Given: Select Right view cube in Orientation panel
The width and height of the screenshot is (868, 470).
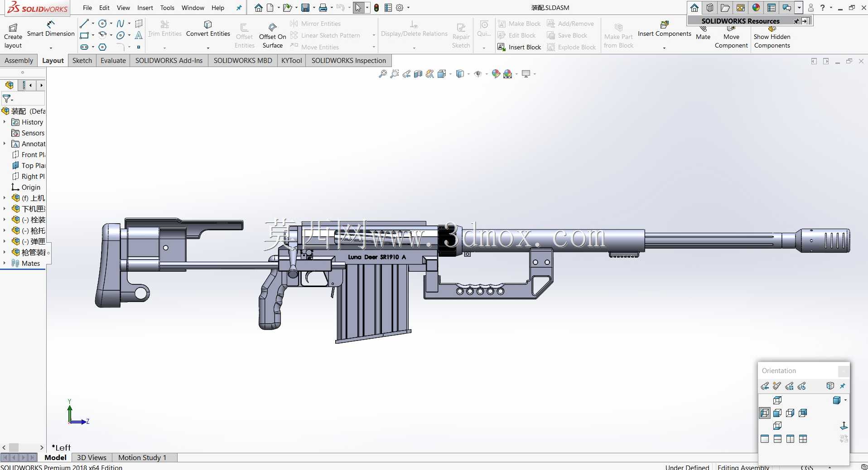Looking at the screenshot, I should 790,413.
